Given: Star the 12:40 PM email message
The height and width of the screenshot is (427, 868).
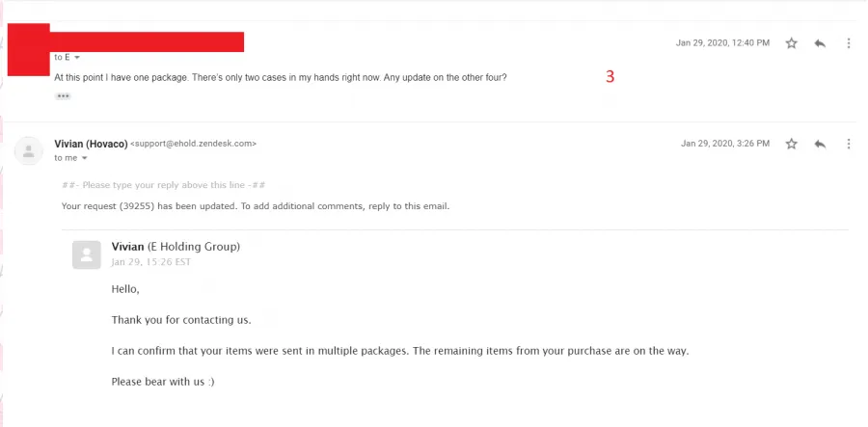Looking at the screenshot, I should (792, 43).
